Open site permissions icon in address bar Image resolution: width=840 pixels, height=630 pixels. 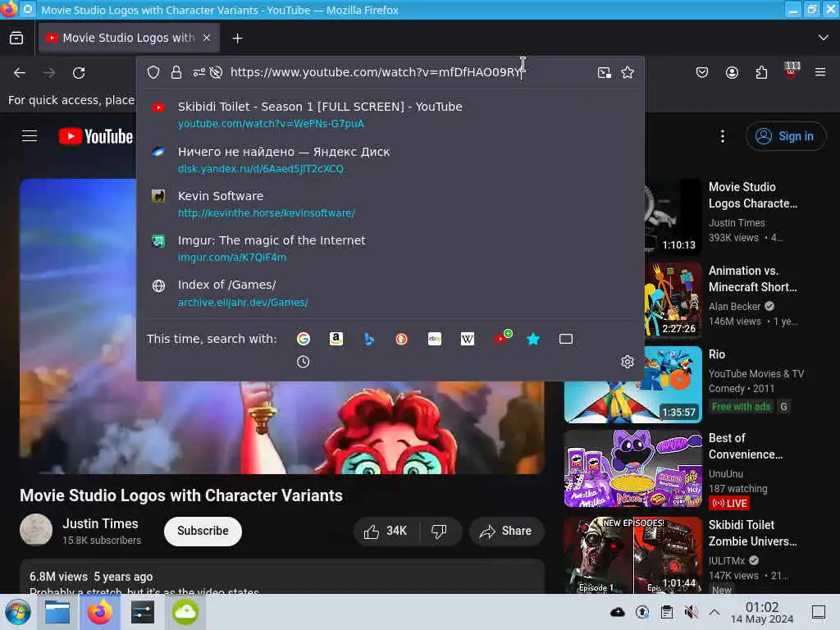[x=199, y=72]
